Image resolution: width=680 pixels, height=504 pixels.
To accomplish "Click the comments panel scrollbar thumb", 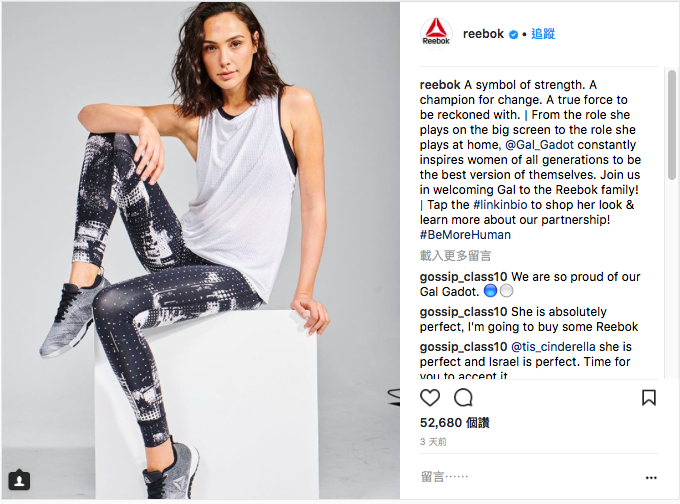I will pyautogui.click(x=672, y=125).
